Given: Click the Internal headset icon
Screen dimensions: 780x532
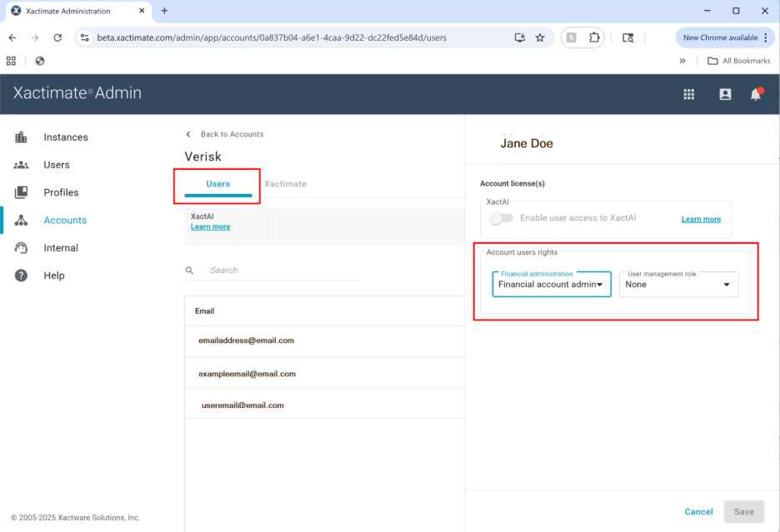Looking at the screenshot, I should 21,247.
